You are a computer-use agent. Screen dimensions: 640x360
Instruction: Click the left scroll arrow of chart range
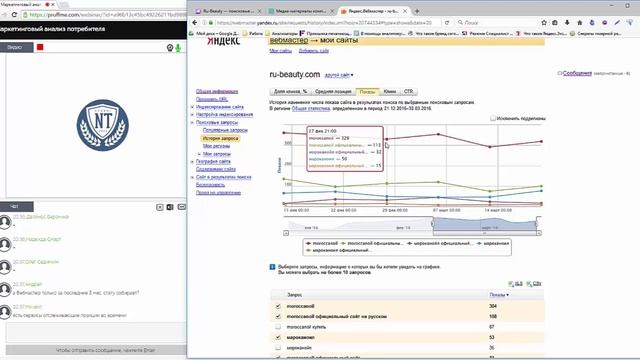pyautogui.click(x=286, y=233)
